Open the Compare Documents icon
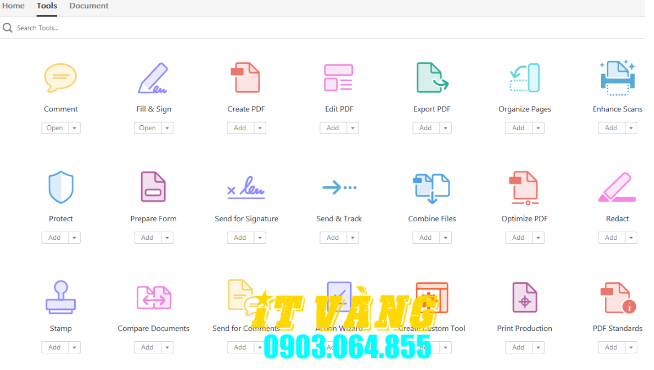 pyautogui.click(x=153, y=297)
